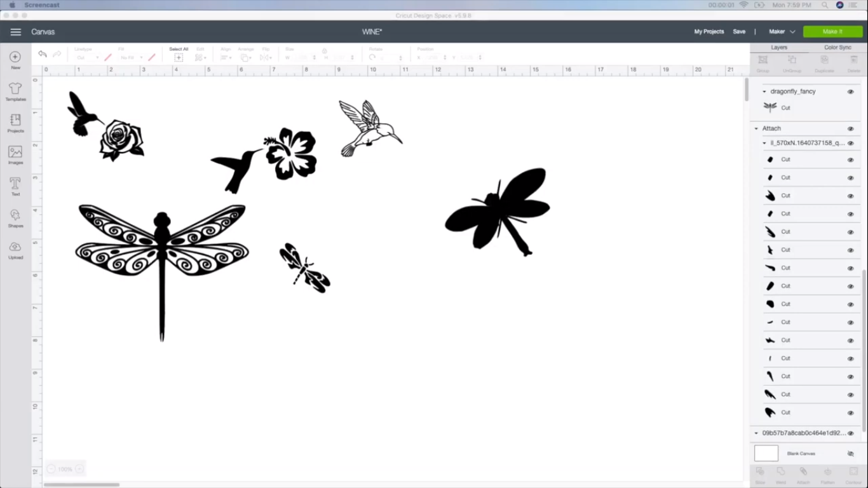Collapse the dragonfly_fancy layer group

point(764,91)
